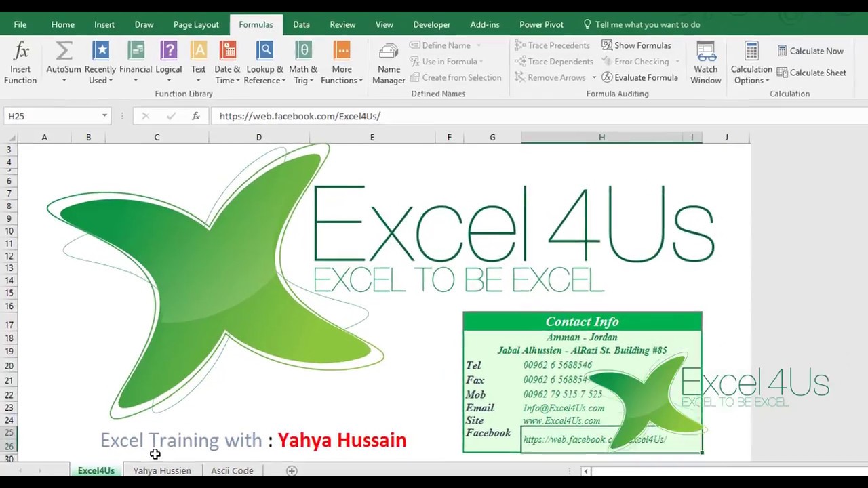The width and height of the screenshot is (868, 488).
Task: Click Evaluate Formula
Action: 639,77
